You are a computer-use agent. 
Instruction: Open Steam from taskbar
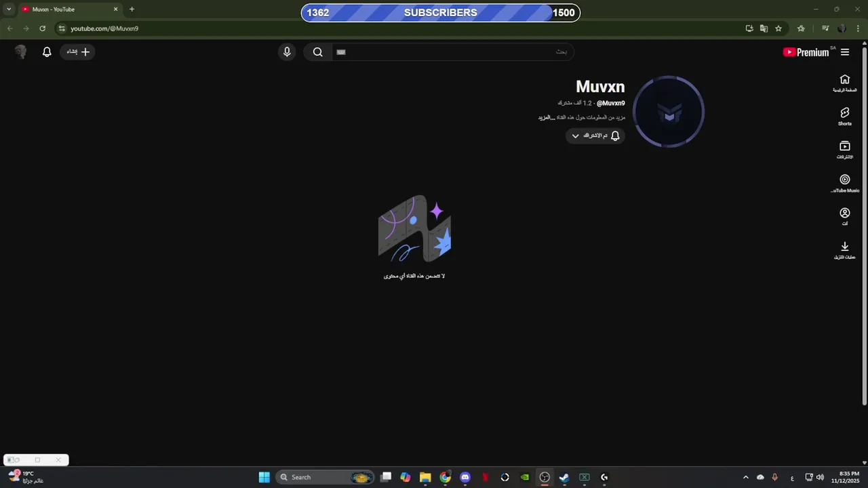point(564,477)
